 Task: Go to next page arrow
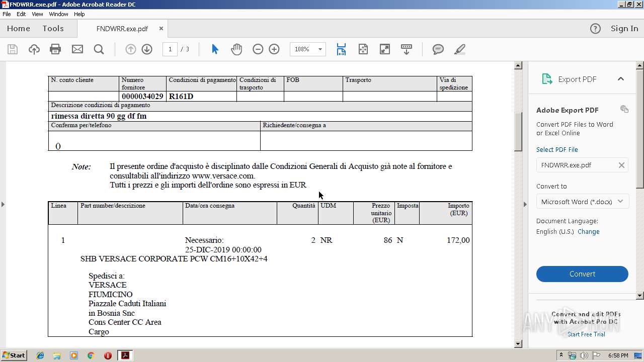(x=147, y=49)
